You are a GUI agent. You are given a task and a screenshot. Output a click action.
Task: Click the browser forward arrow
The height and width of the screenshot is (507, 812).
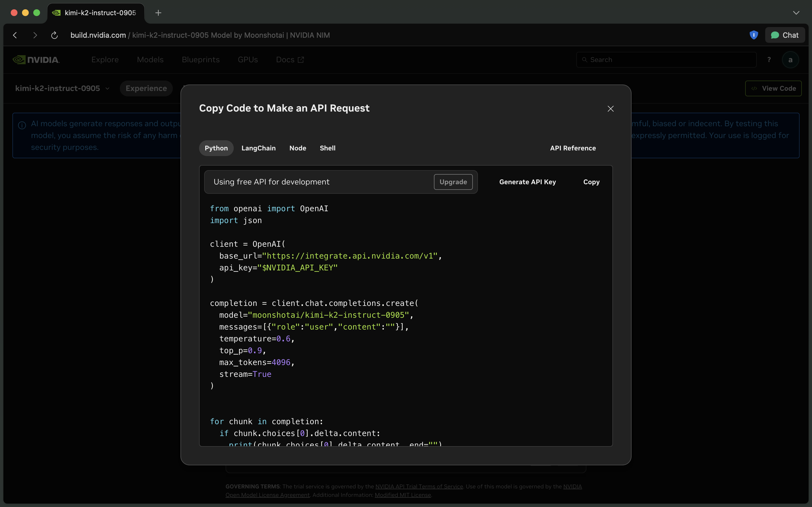35,35
